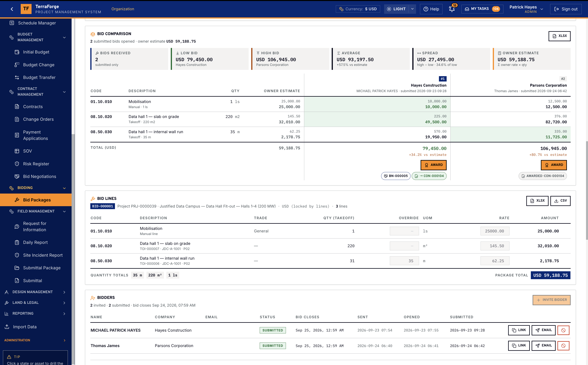Click the Bid Packages gavel icon

pyautogui.click(x=17, y=200)
